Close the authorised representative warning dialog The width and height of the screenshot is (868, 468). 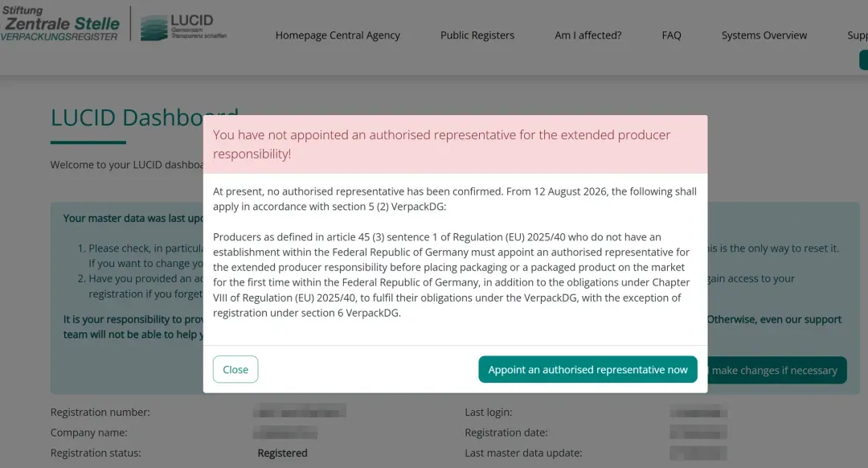click(235, 369)
